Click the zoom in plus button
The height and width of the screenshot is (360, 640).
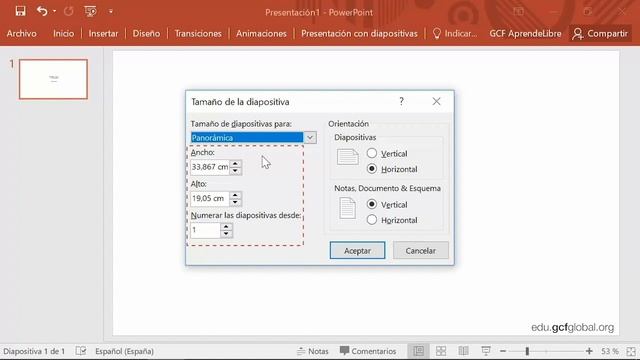(x=589, y=351)
